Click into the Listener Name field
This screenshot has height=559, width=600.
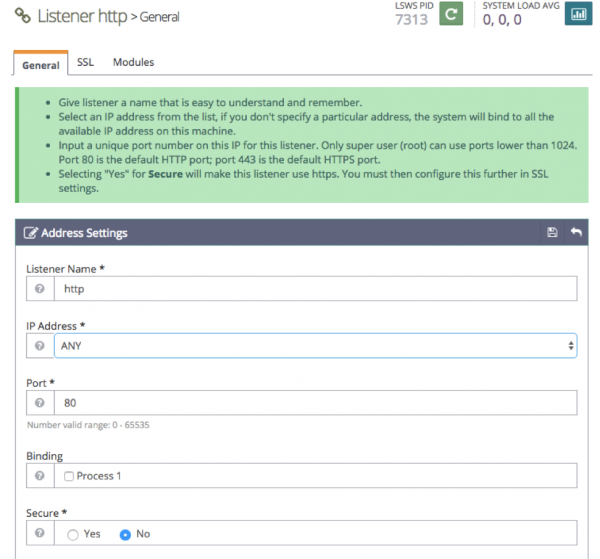[x=314, y=288]
